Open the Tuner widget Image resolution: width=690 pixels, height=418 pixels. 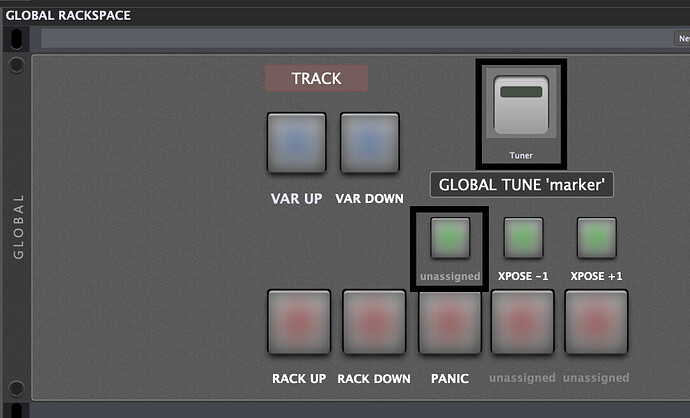521,105
